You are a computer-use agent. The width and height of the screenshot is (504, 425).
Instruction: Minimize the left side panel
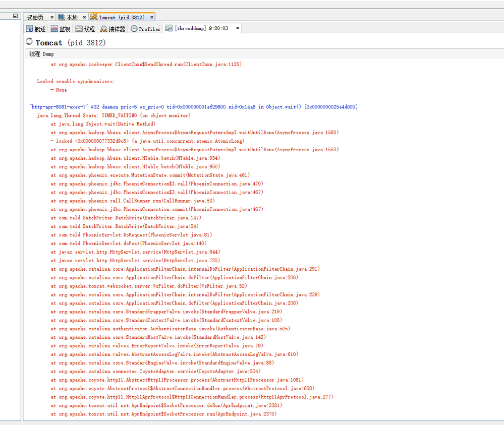point(15,16)
